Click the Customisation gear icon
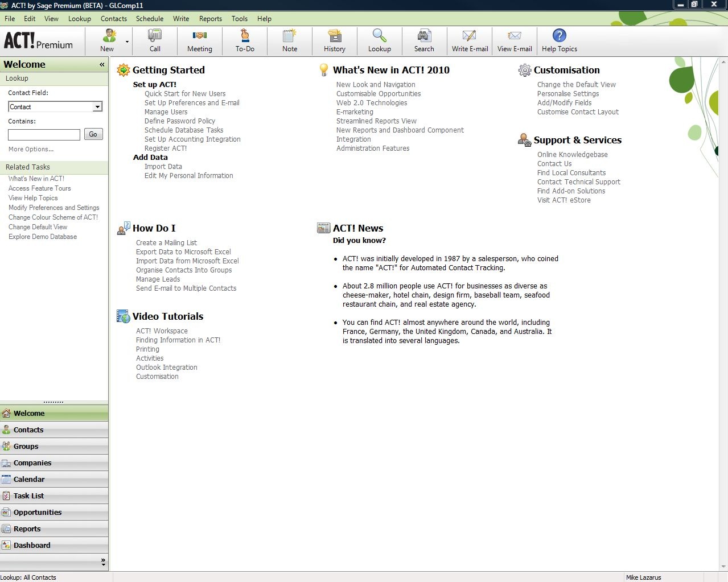This screenshot has height=582, width=728. coord(524,70)
